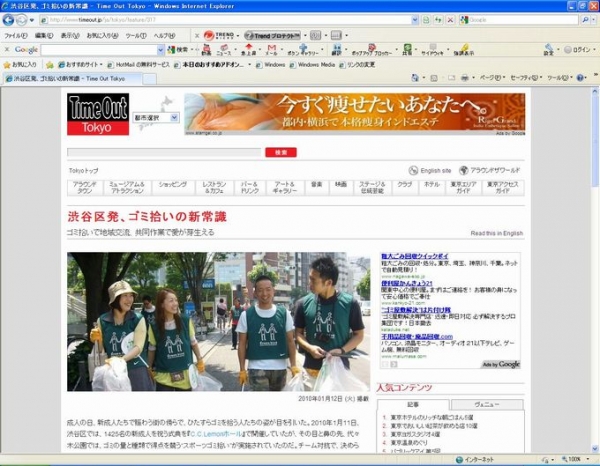Click the Time Out site search input field

(164, 152)
